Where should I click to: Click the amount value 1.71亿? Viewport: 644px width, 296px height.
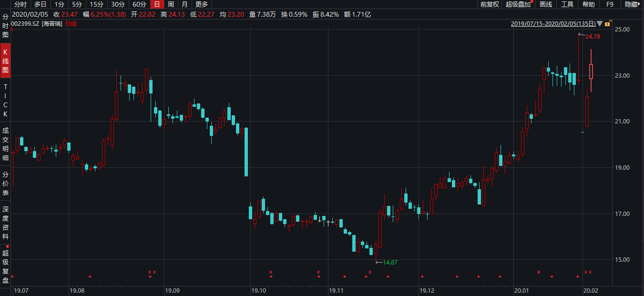point(361,14)
